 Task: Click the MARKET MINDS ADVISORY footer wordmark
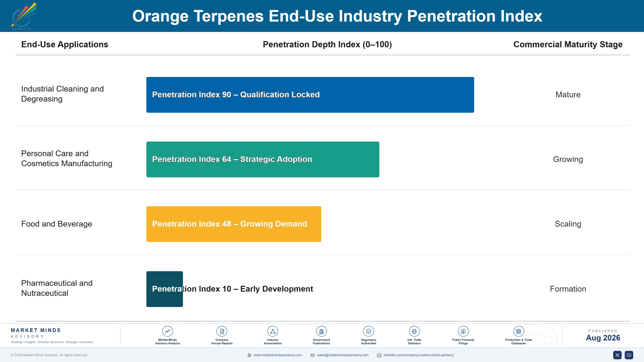pos(36,333)
